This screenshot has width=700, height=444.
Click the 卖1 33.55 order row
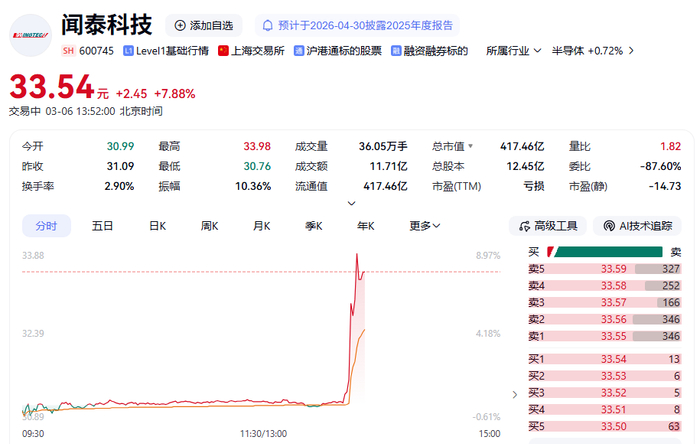click(604, 336)
